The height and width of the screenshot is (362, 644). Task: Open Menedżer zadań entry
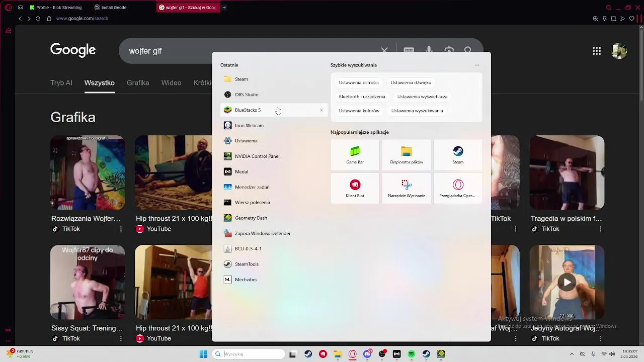(x=274, y=187)
